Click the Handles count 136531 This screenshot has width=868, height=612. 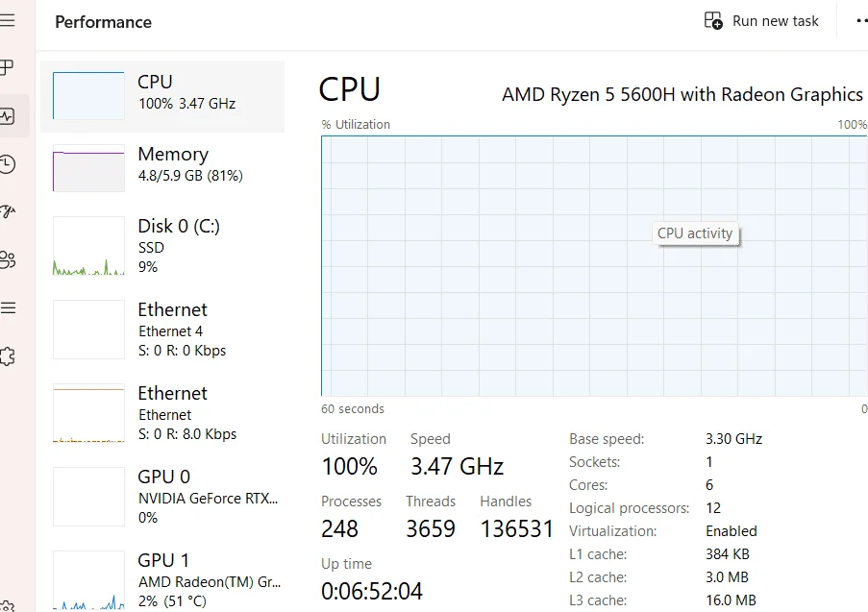pos(516,529)
